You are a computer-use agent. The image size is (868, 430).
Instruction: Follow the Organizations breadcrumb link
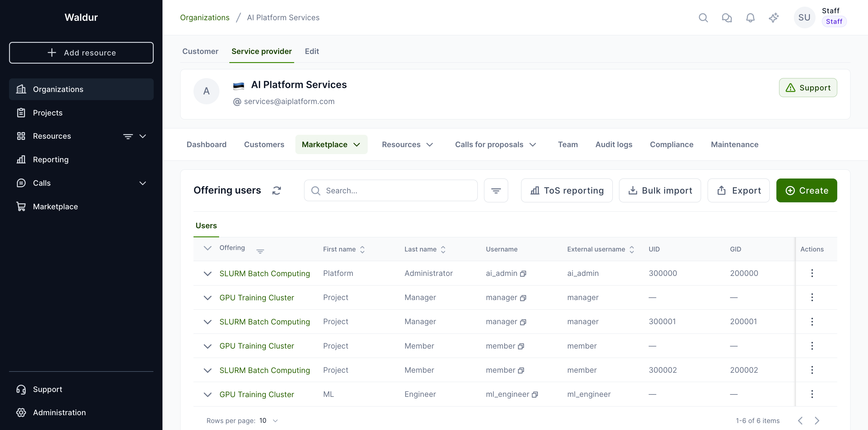point(205,17)
